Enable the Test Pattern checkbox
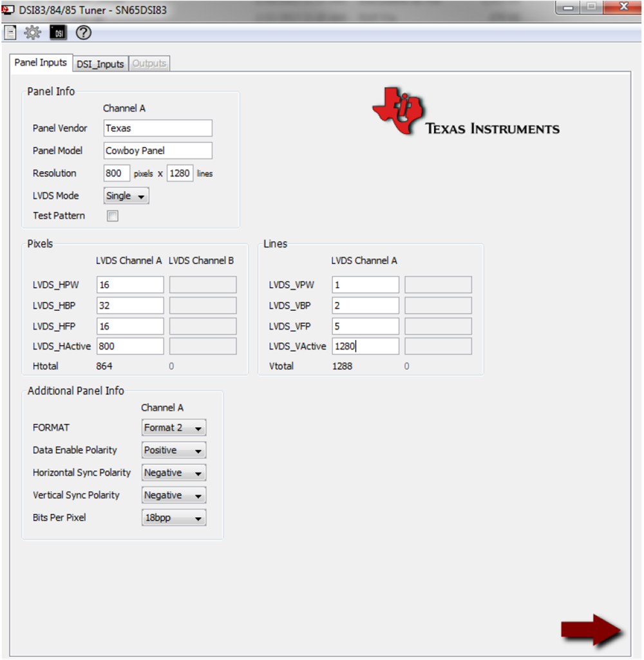 click(113, 216)
